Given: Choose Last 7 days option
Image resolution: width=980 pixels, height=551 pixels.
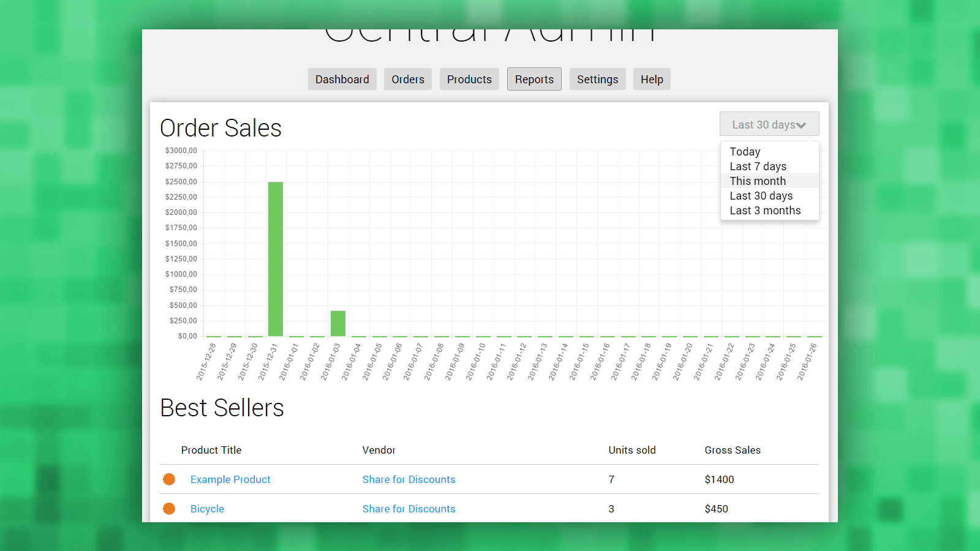Looking at the screenshot, I should (758, 167).
